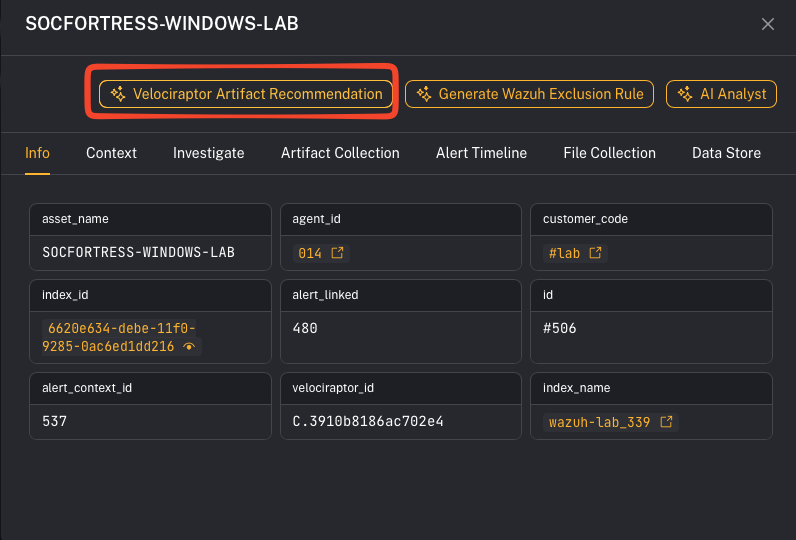Click the customer_code field label
The image size is (796, 540).
(585, 219)
